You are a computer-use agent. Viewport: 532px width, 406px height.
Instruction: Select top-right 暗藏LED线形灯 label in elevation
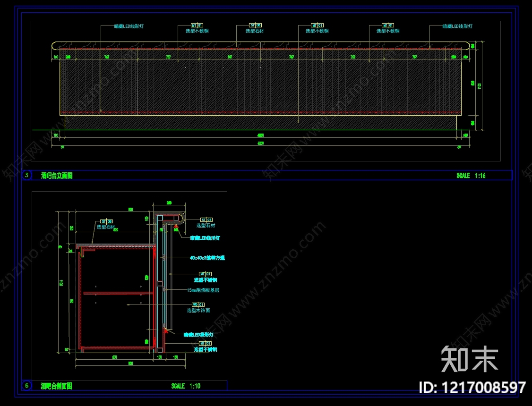[x=457, y=26]
